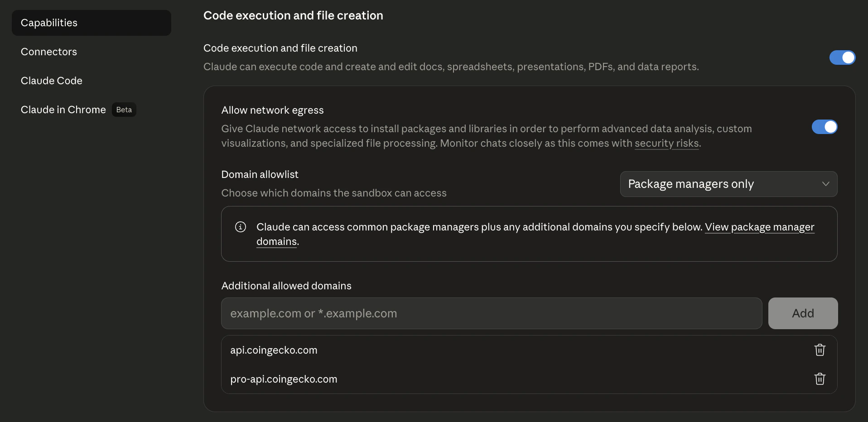Turn off Allow network egress

pyautogui.click(x=824, y=127)
